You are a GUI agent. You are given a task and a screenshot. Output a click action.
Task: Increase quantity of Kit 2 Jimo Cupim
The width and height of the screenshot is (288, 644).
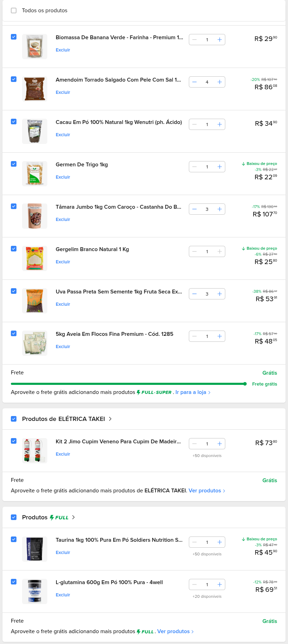pyautogui.click(x=220, y=444)
